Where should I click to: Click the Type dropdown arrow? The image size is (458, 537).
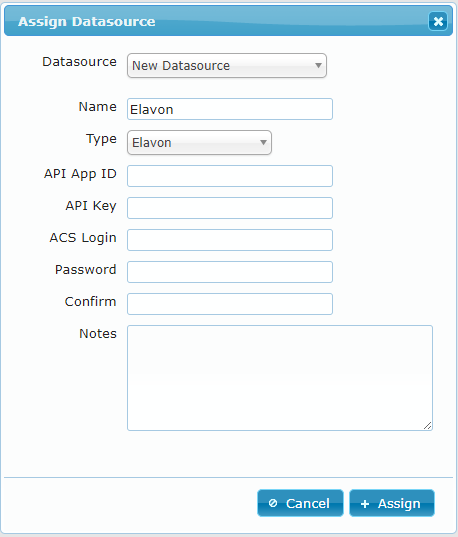coord(263,142)
